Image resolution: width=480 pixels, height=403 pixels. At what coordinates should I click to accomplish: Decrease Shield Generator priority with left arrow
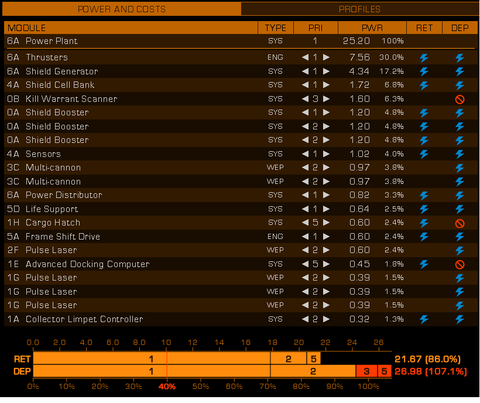[305, 71]
